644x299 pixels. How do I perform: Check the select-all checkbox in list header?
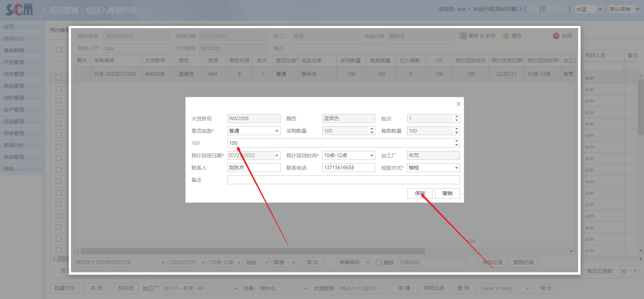(x=59, y=50)
